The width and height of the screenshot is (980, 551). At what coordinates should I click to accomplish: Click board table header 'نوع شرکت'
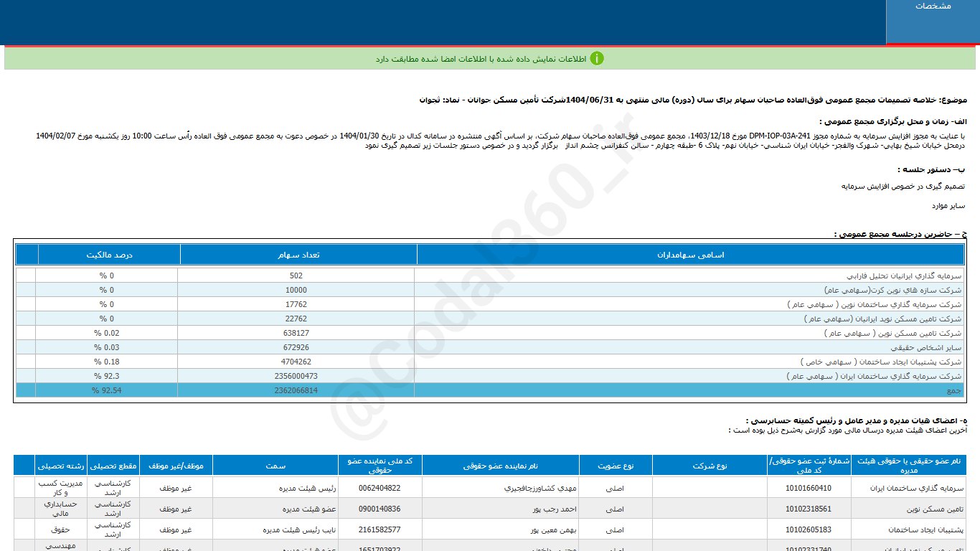[x=710, y=466]
